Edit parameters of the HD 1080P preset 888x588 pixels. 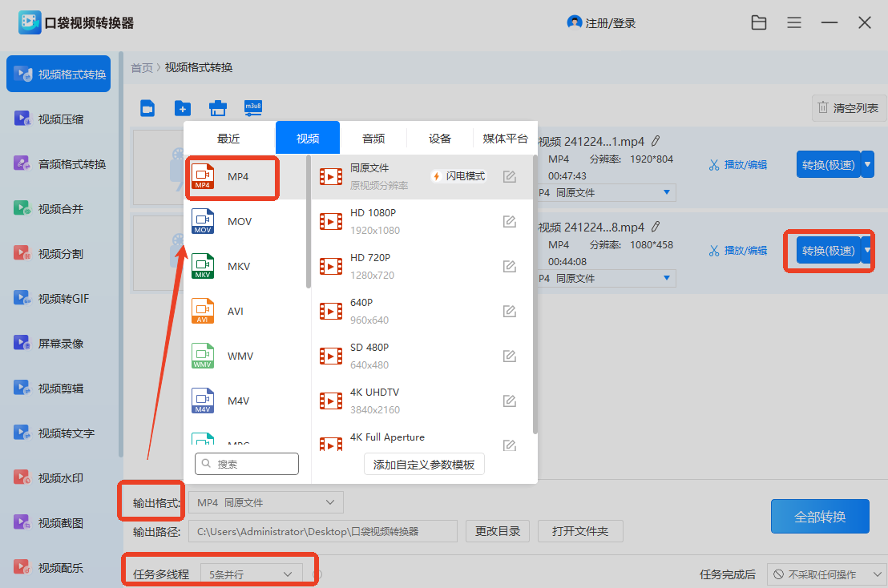tap(509, 221)
